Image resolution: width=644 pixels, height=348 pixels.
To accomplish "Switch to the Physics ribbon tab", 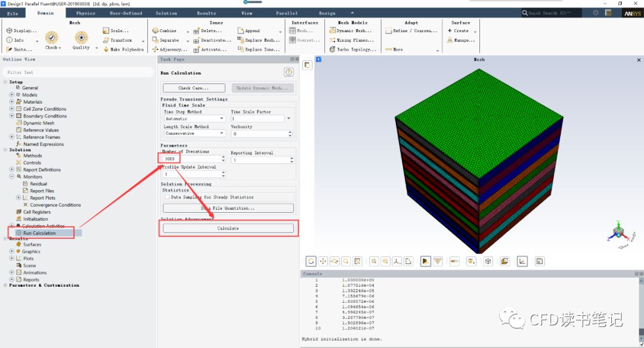I will 85,13.
